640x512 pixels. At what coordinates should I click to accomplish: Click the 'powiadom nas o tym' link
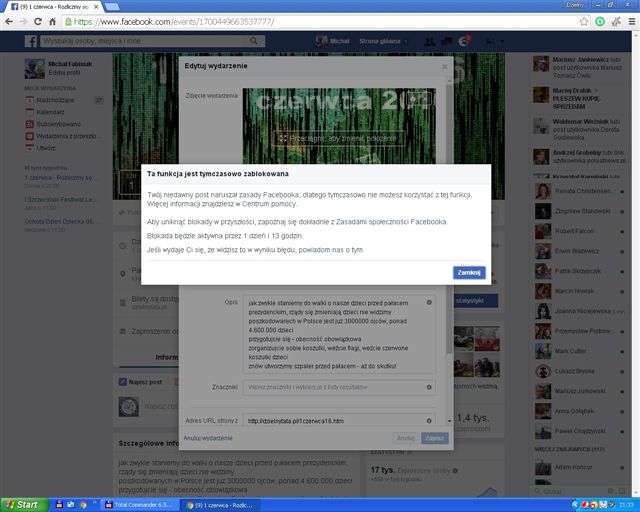(x=331, y=249)
